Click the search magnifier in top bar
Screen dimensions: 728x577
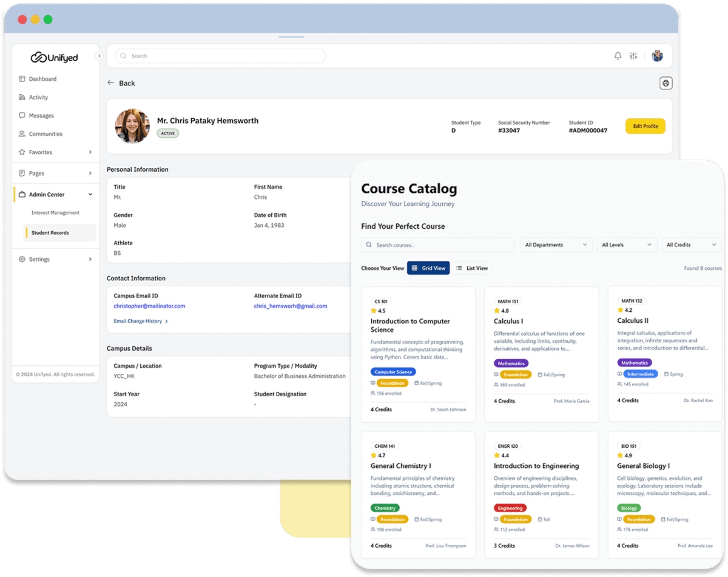[124, 56]
